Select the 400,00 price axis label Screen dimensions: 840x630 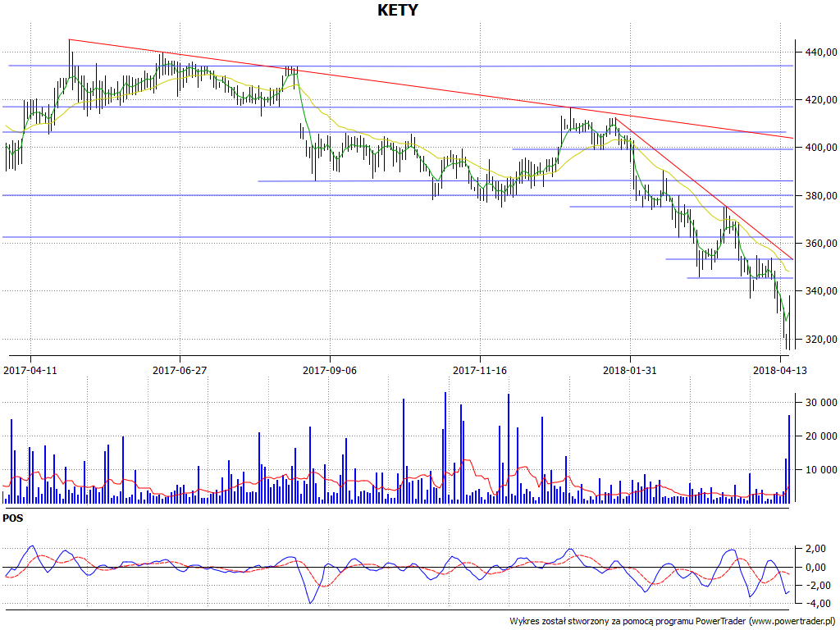pyautogui.click(x=821, y=148)
